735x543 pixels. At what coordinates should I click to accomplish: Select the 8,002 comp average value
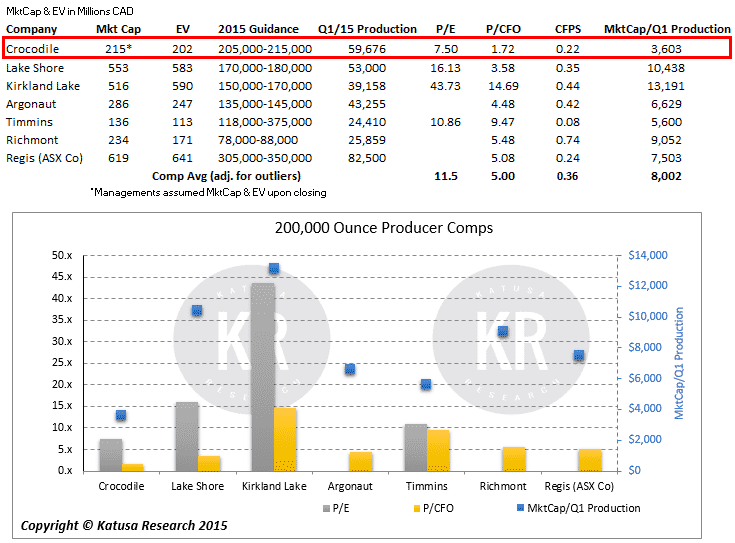coord(666,176)
